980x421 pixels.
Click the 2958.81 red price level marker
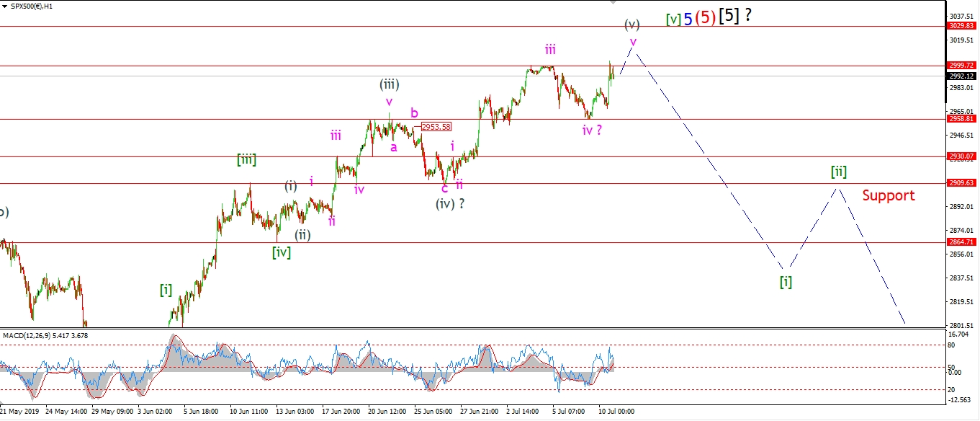coord(961,119)
